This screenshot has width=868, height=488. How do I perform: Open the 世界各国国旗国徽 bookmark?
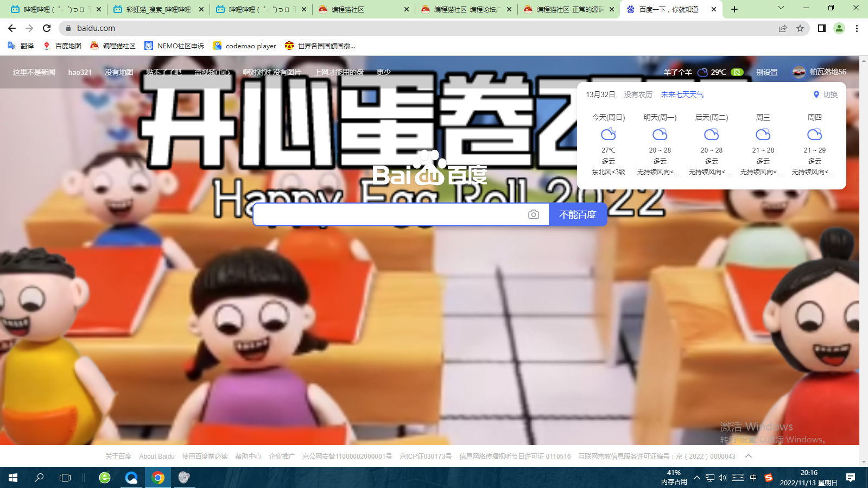320,46
